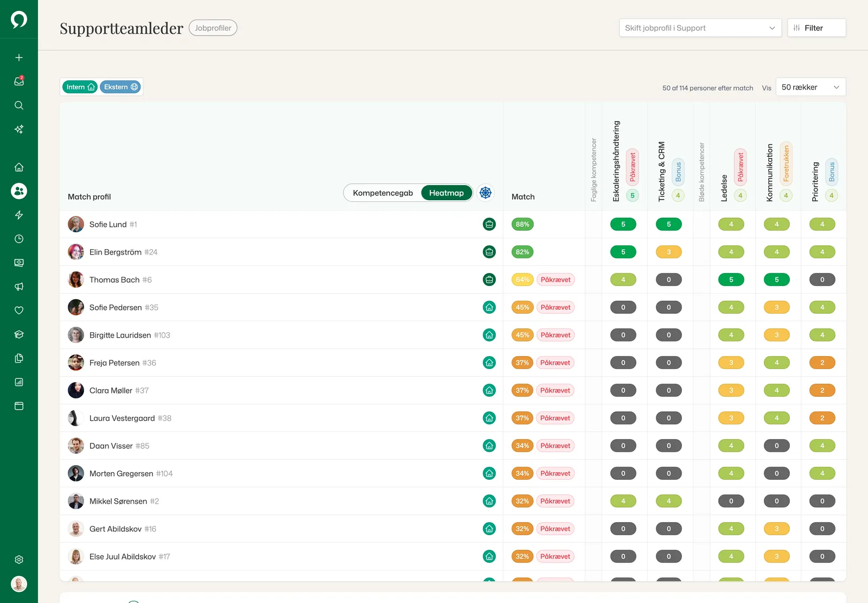Click the 88% match badge for Sofie Lund
This screenshot has width=868, height=603.
coord(522,224)
